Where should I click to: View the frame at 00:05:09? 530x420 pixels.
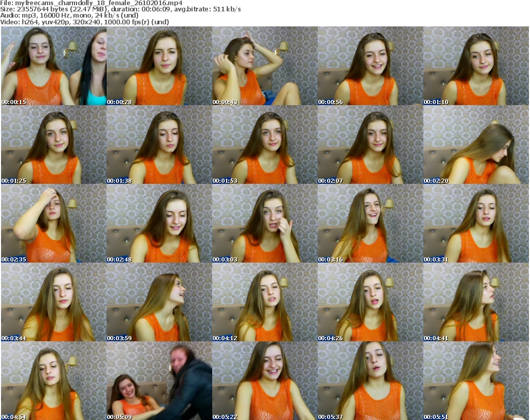point(159,381)
